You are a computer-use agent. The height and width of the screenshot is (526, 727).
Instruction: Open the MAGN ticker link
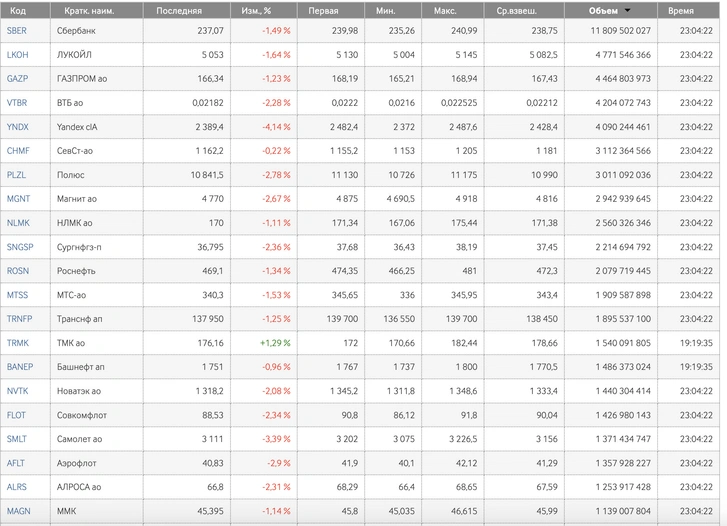(19, 511)
